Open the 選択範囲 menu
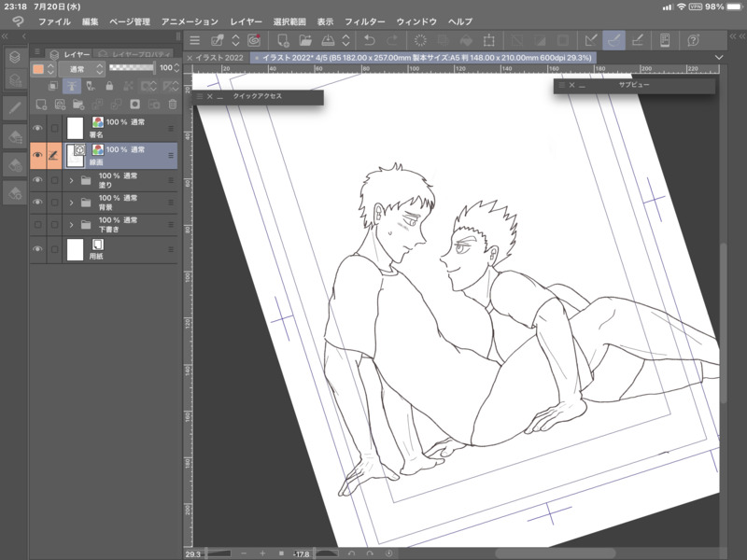The width and height of the screenshot is (747, 560). pyautogui.click(x=289, y=21)
